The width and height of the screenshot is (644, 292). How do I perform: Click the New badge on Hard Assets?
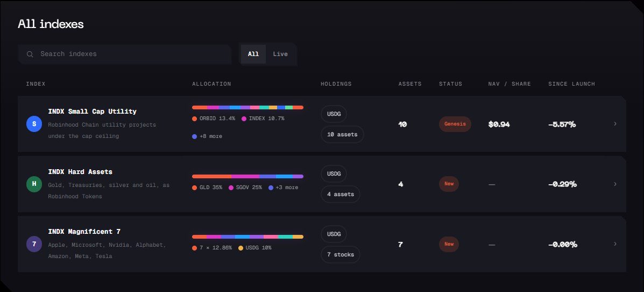click(x=449, y=184)
